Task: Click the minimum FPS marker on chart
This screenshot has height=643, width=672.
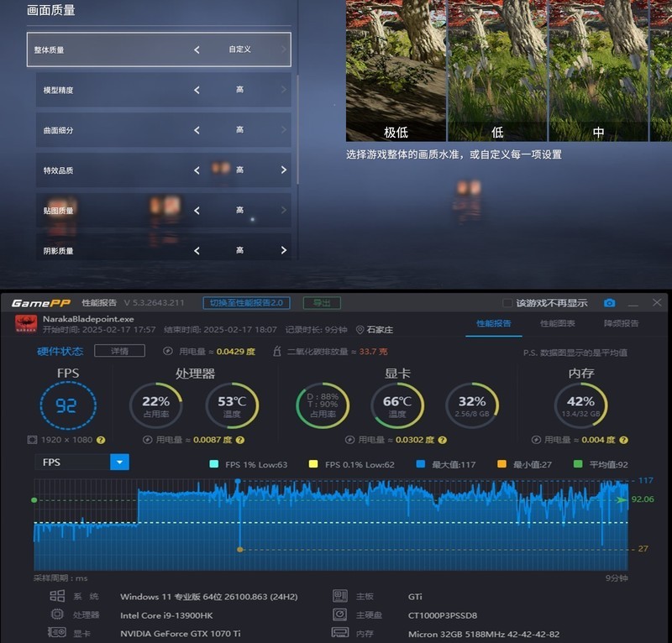Action: [240, 549]
